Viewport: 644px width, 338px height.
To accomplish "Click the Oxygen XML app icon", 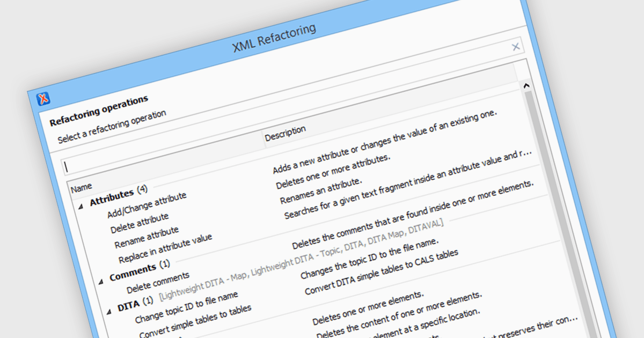I will pos(43,99).
